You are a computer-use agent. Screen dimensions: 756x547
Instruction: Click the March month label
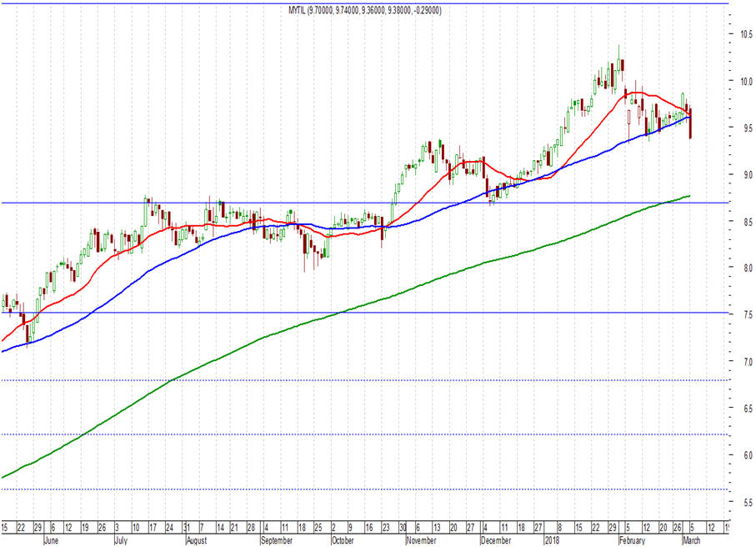[x=691, y=540]
